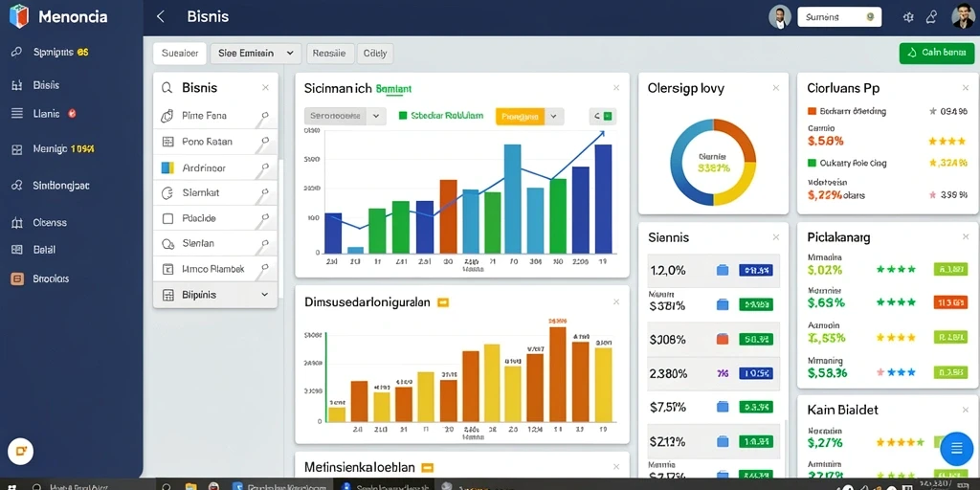This screenshot has height=490, width=980.
Task: Open the Slee Emitain dropdown
Action: (256, 54)
